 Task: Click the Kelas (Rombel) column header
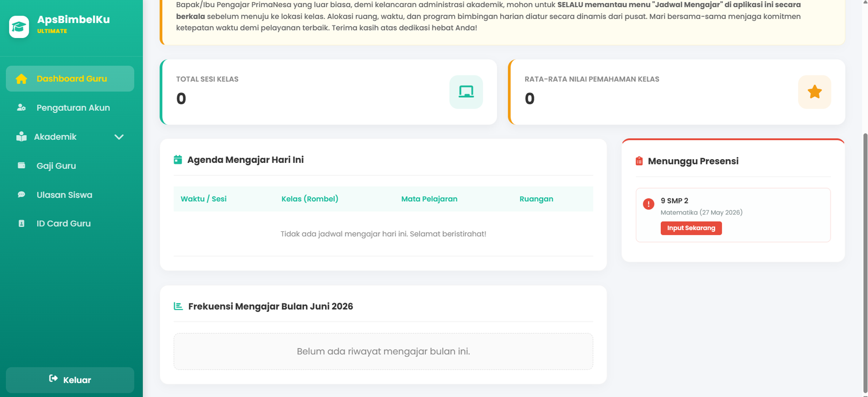(x=310, y=199)
